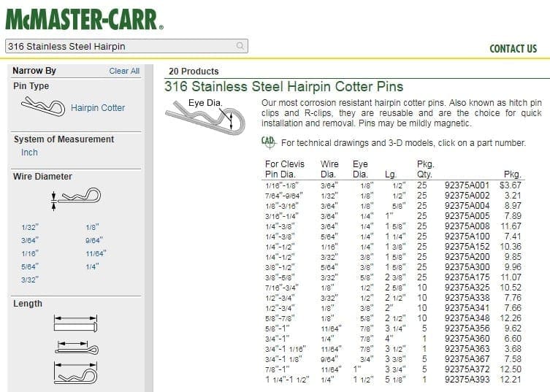Click the 1 1/4"-1 1/2" clevis pin size cell
This screenshot has width=550, height=392.
click(287, 380)
